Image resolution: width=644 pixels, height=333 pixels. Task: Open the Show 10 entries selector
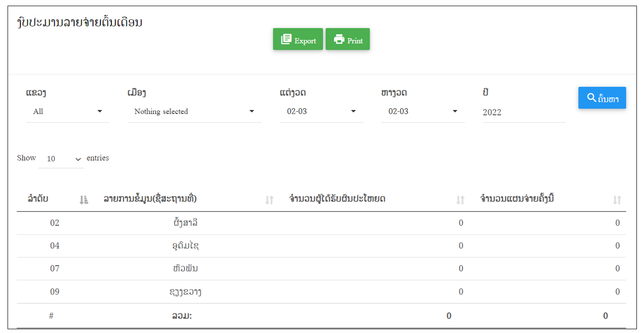[x=61, y=159]
